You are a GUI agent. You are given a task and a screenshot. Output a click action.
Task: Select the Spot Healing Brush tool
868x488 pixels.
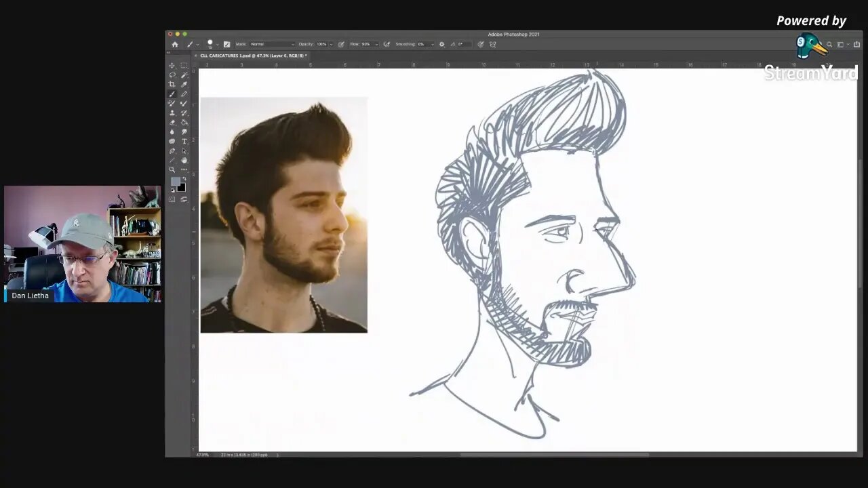coord(172,102)
